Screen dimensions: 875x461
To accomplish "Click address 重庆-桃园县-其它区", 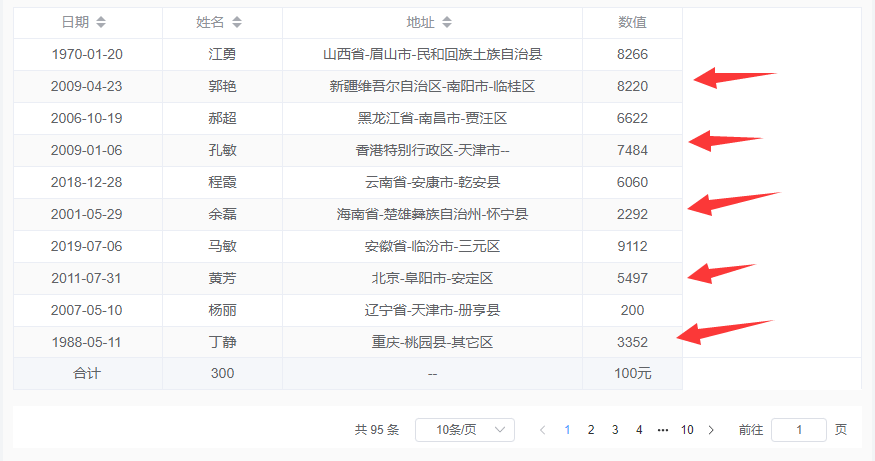I will coord(432,342).
